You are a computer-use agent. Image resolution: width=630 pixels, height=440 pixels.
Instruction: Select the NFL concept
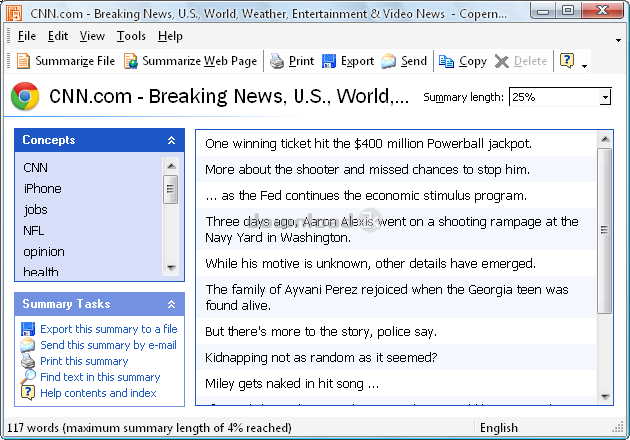coord(34,231)
